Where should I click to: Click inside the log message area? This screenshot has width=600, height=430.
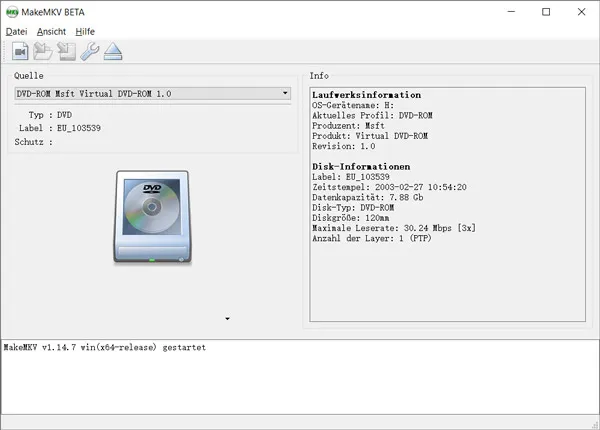(300, 380)
